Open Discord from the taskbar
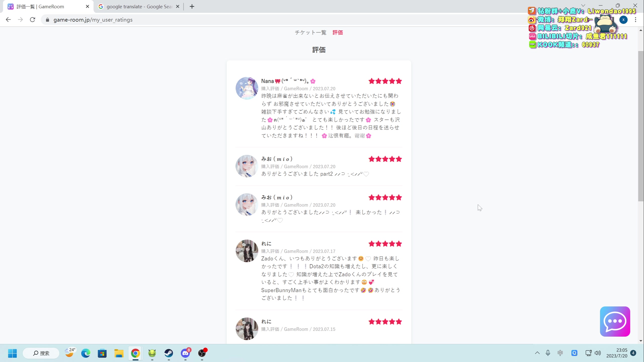 coord(185,353)
